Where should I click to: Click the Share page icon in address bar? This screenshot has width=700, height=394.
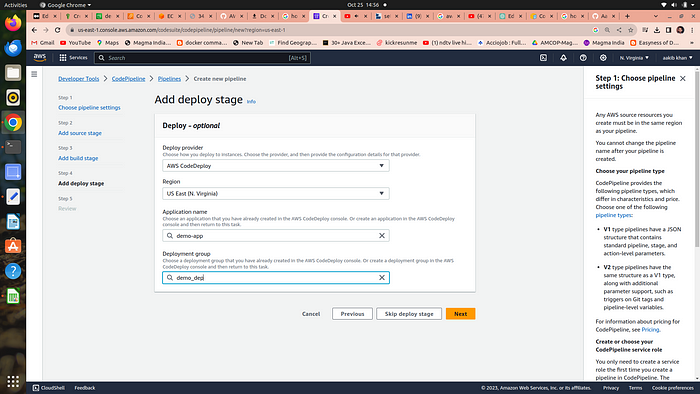pyautogui.click(x=619, y=30)
